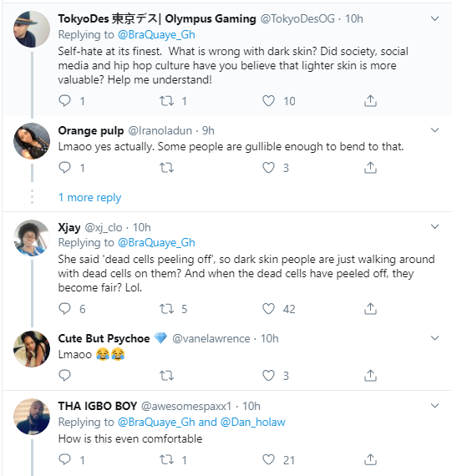Open @BraQuaye_Gh link in Xjay's reply
Screen dimensions: 452x476
(x=156, y=242)
